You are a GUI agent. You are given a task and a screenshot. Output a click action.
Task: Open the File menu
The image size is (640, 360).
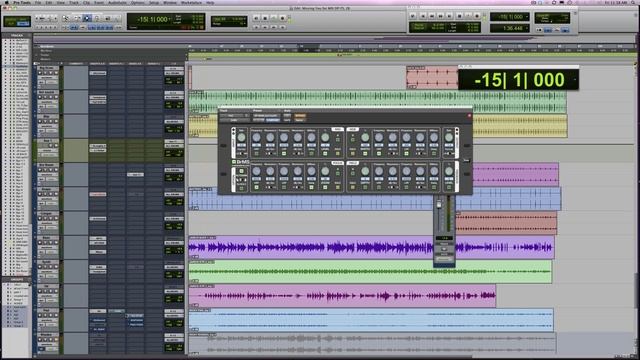pos(38,2)
